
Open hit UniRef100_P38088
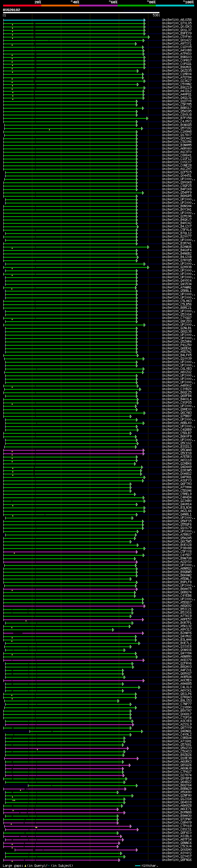(x=177, y=548)
